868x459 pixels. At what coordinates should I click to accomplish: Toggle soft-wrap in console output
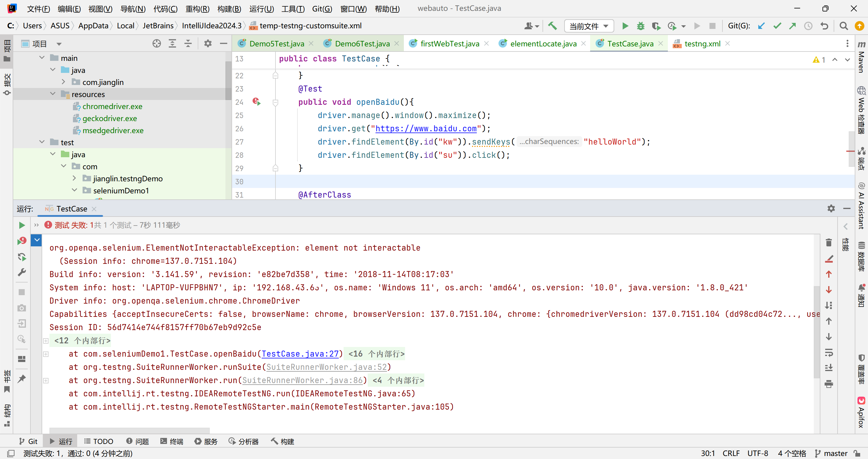coord(829,353)
